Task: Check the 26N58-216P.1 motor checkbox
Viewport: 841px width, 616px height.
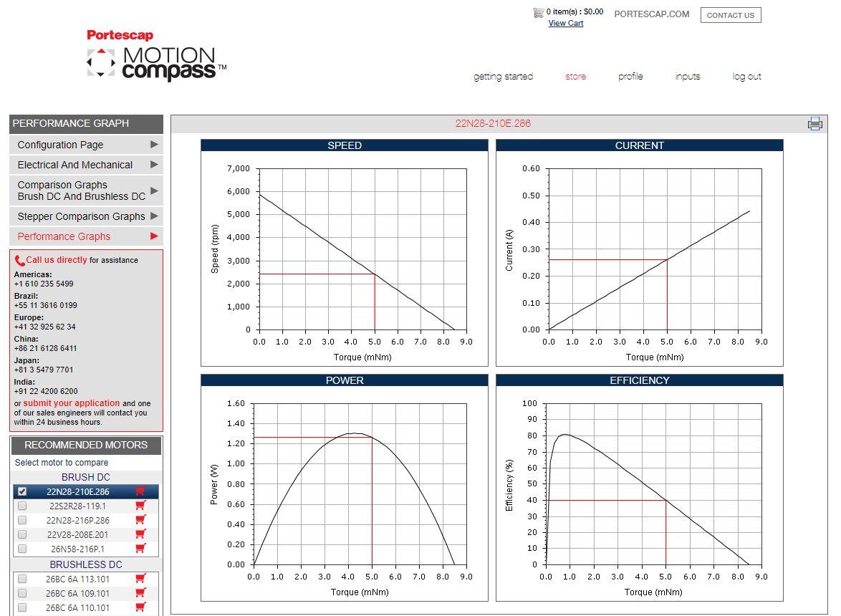Action: click(22, 549)
